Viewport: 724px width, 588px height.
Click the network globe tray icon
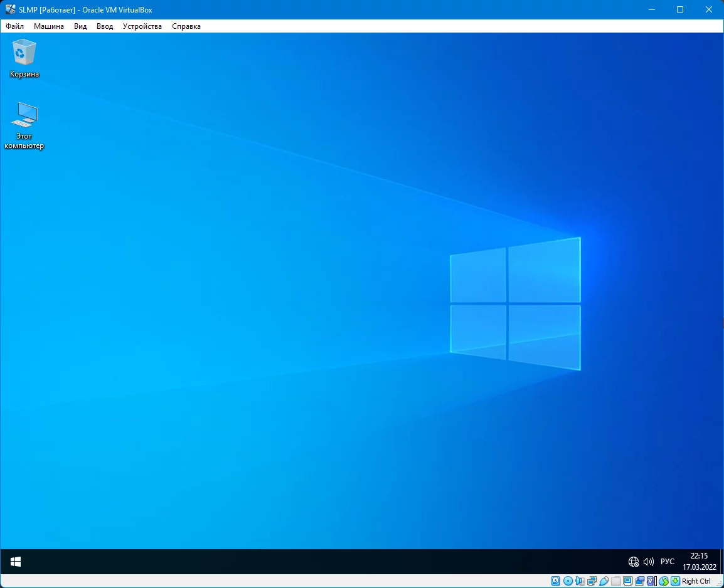[634, 561]
